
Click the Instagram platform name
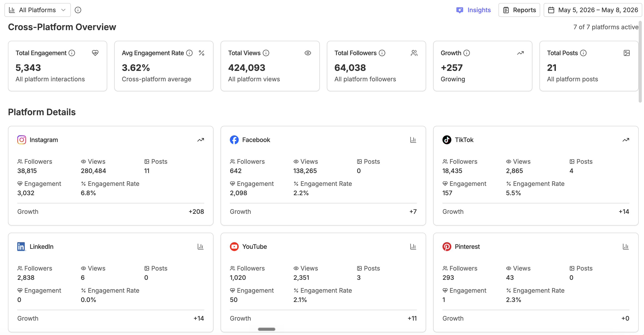coord(44,140)
